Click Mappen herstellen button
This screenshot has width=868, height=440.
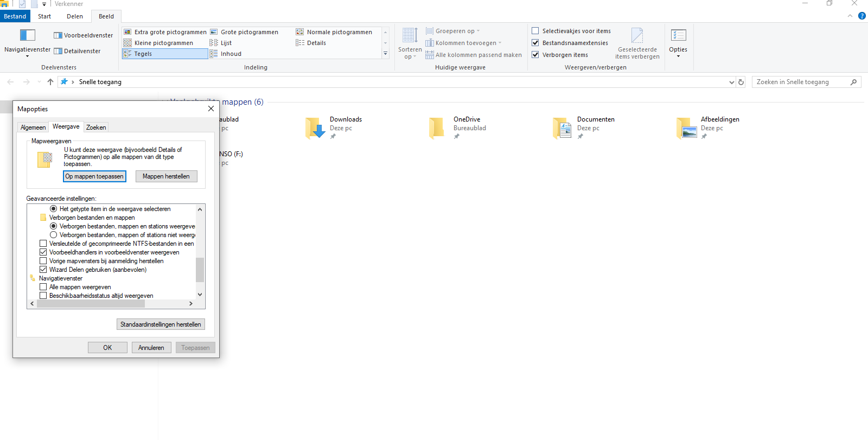166,176
